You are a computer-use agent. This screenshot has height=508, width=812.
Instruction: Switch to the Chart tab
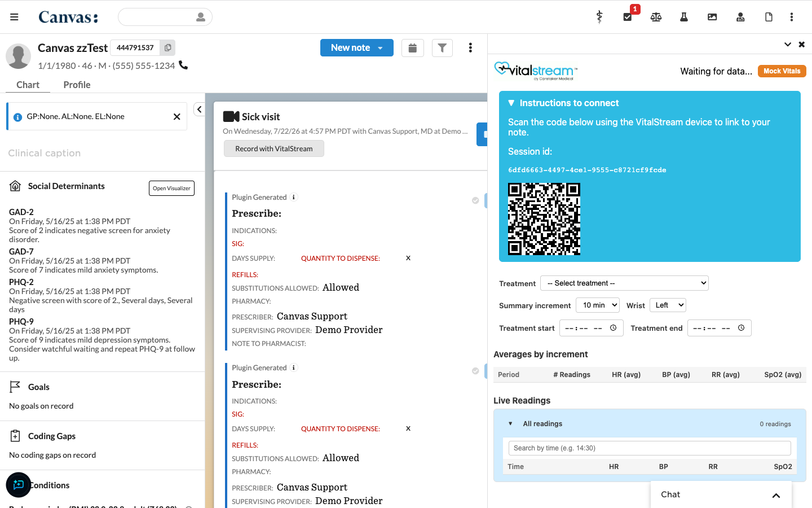[x=28, y=85]
